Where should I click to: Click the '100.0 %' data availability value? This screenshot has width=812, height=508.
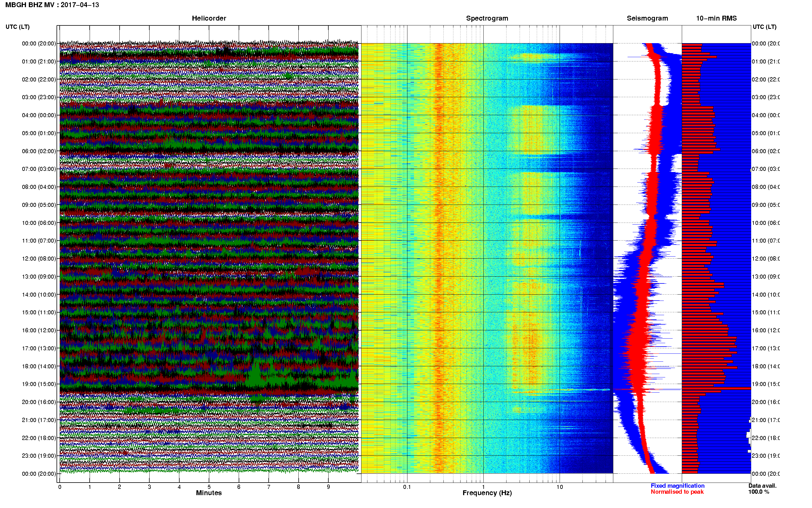click(759, 492)
